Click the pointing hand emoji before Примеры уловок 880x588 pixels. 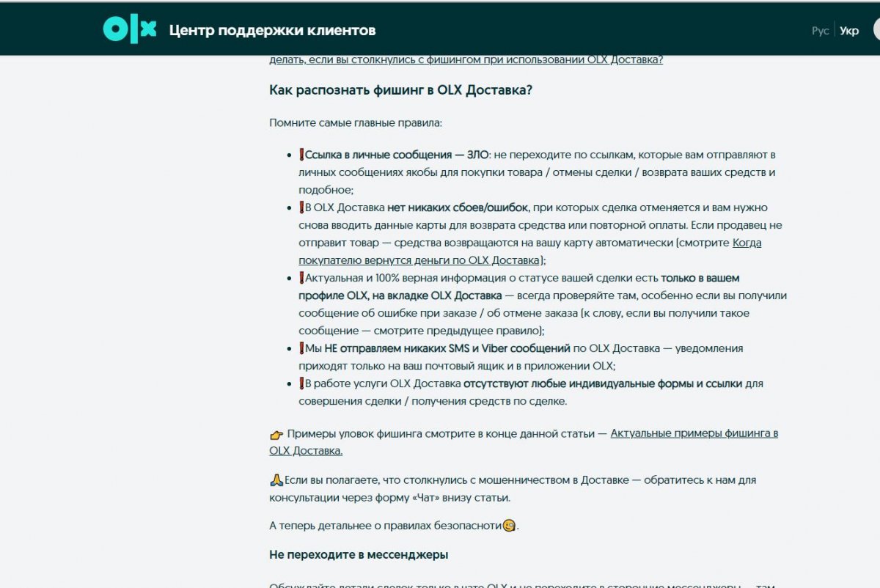point(276,434)
